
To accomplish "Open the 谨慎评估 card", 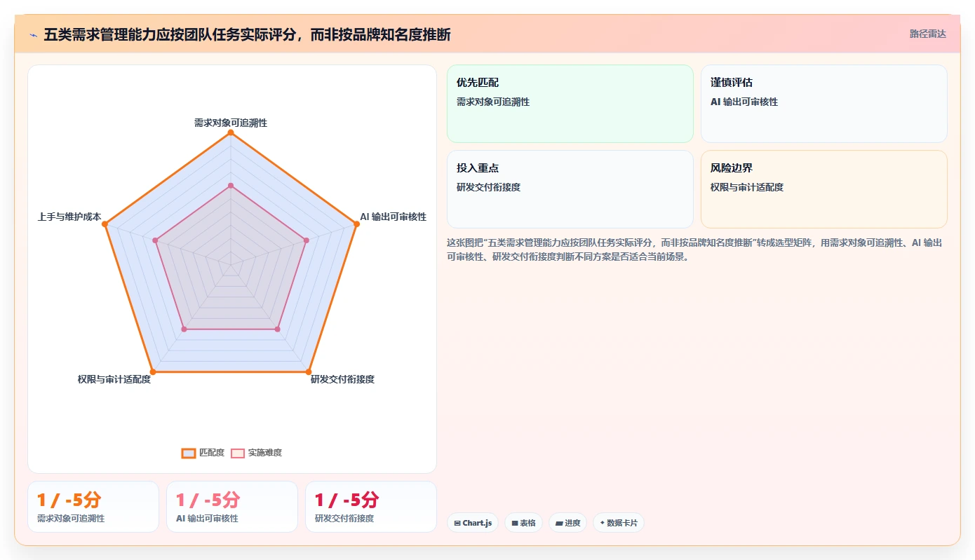I will coord(823,104).
